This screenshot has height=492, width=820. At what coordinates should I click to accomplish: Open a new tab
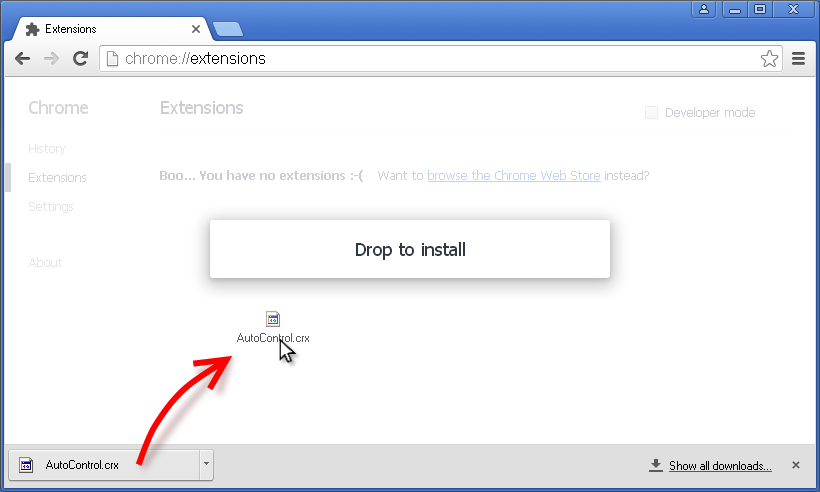click(228, 29)
